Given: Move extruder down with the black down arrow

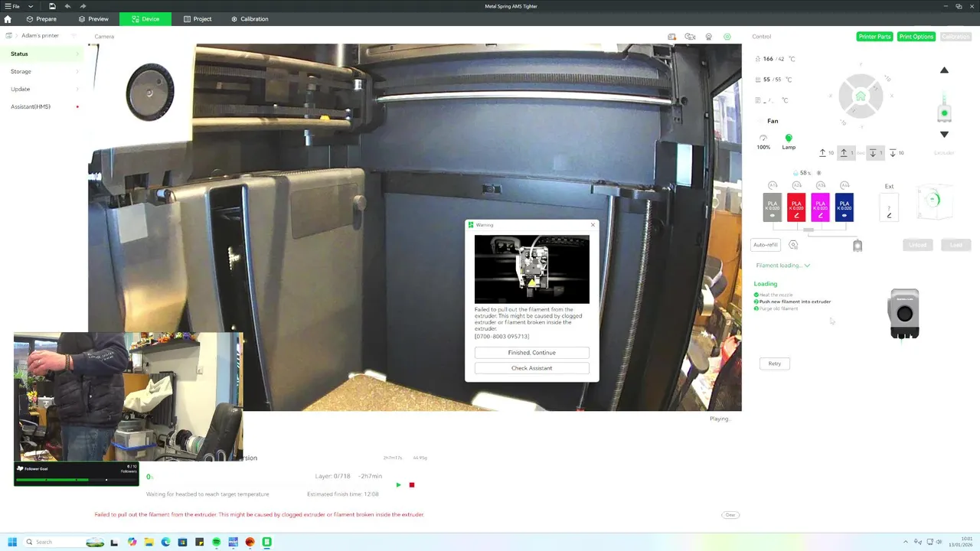Looking at the screenshot, I should (x=944, y=135).
